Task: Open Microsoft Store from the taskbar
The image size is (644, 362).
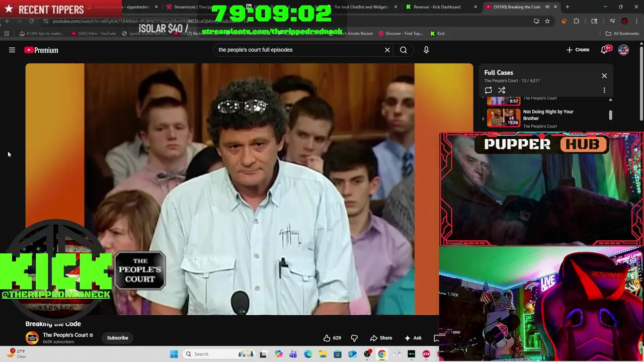Action: (338, 354)
